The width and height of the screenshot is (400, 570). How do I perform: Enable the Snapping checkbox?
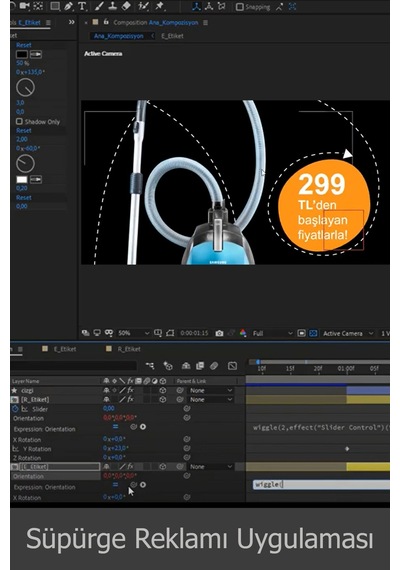[240, 7]
